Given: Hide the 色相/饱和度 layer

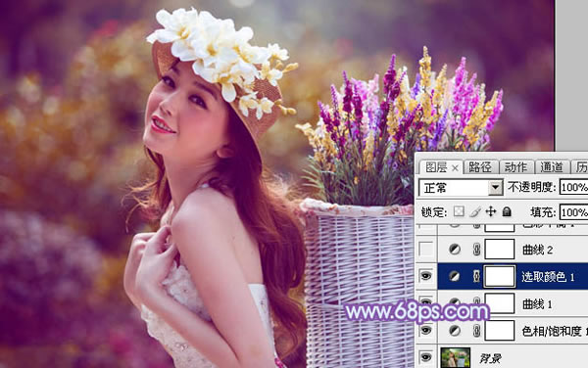Looking at the screenshot, I should click(x=426, y=330).
